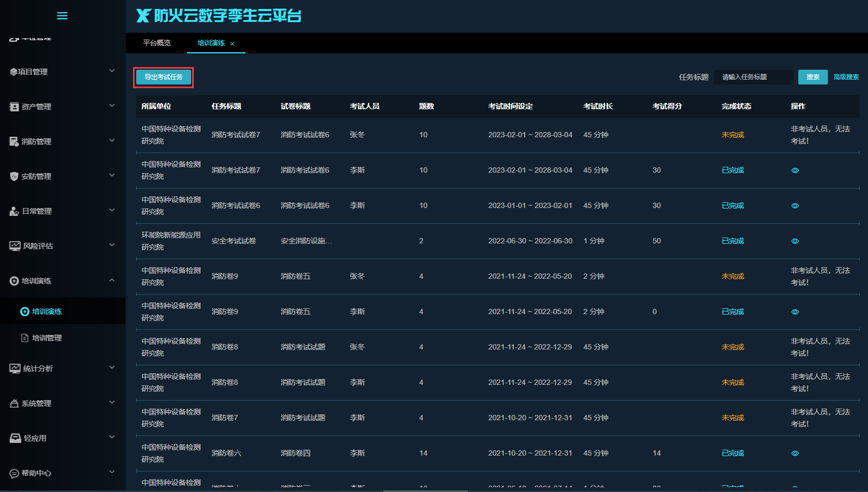Expand the 资产管理 menu chevron

[x=112, y=106]
